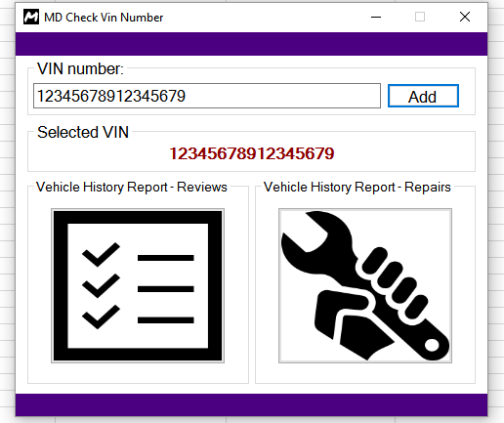Click the spreadsheet grid left of the dialog
The width and height of the screenshot is (504, 423).
pos(7,212)
